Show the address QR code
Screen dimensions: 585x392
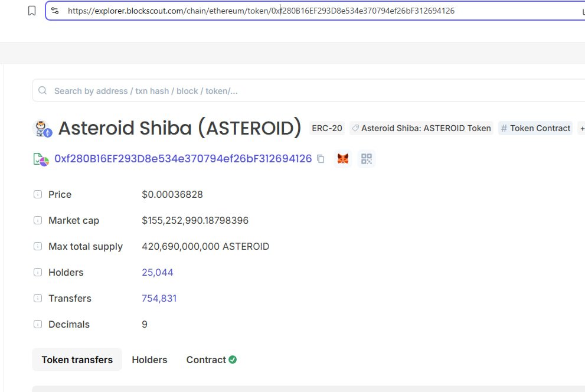[367, 159]
